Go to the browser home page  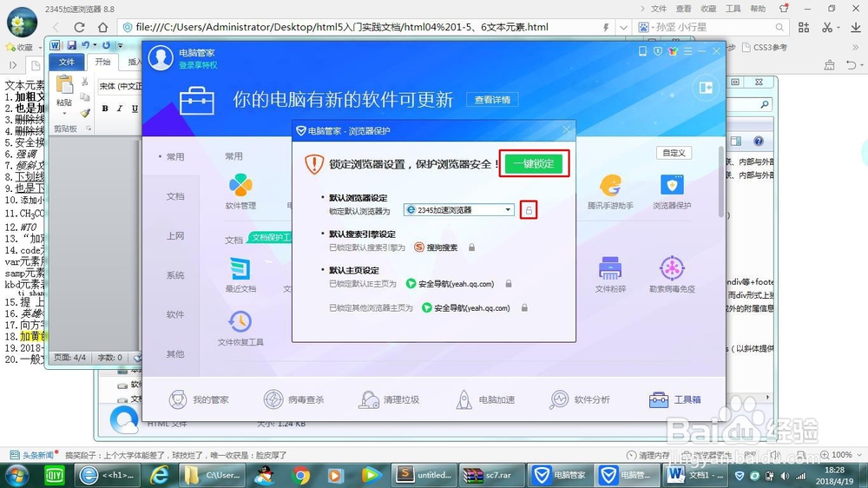(103, 27)
